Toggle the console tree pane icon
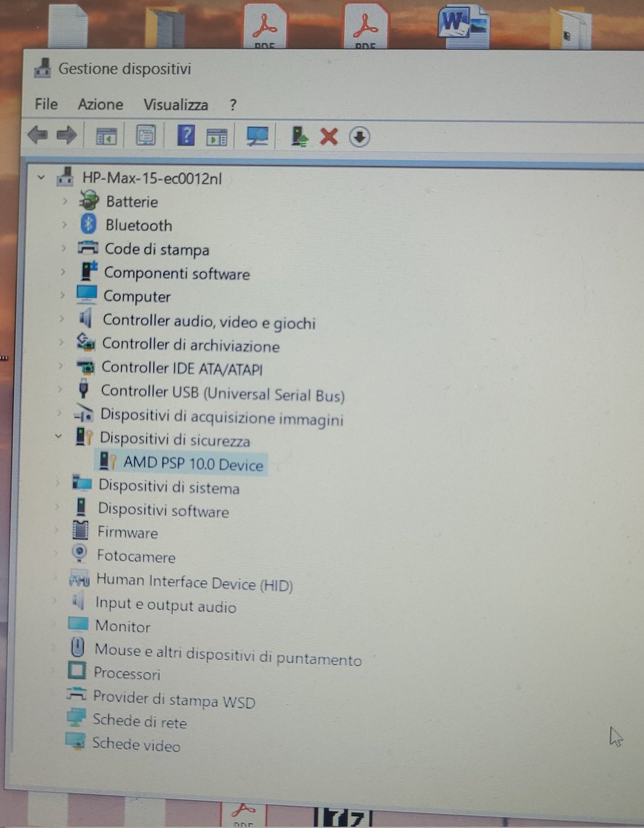Image resolution: width=644 pixels, height=828 pixels. (x=106, y=136)
